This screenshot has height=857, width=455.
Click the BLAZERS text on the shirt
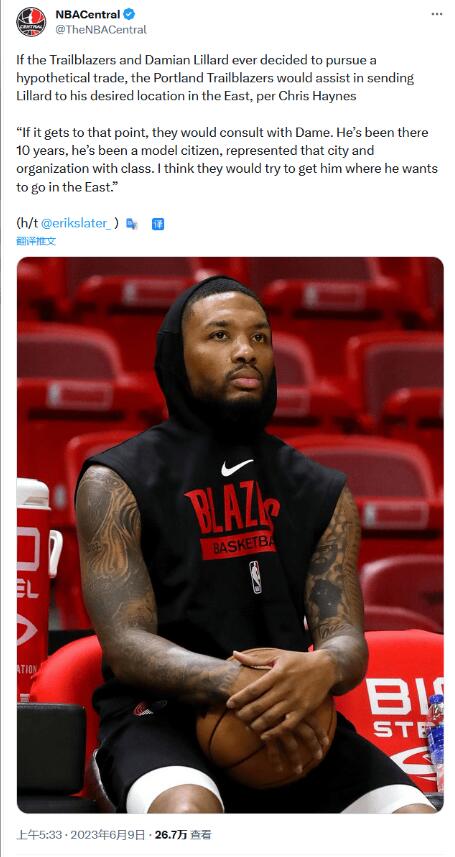tap(233, 507)
